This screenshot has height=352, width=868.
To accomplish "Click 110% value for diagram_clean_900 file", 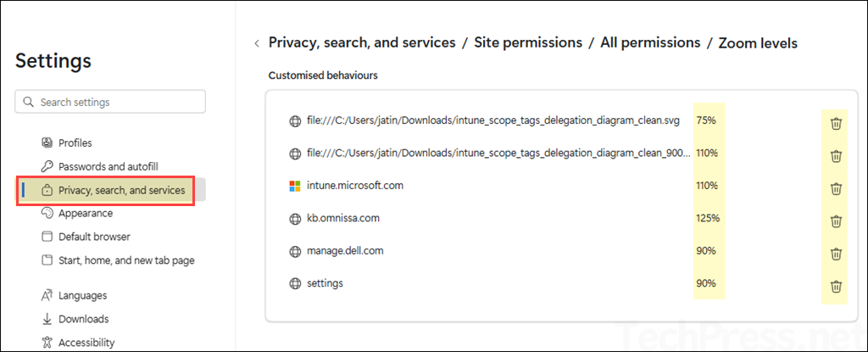I will pyautogui.click(x=707, y=153).
